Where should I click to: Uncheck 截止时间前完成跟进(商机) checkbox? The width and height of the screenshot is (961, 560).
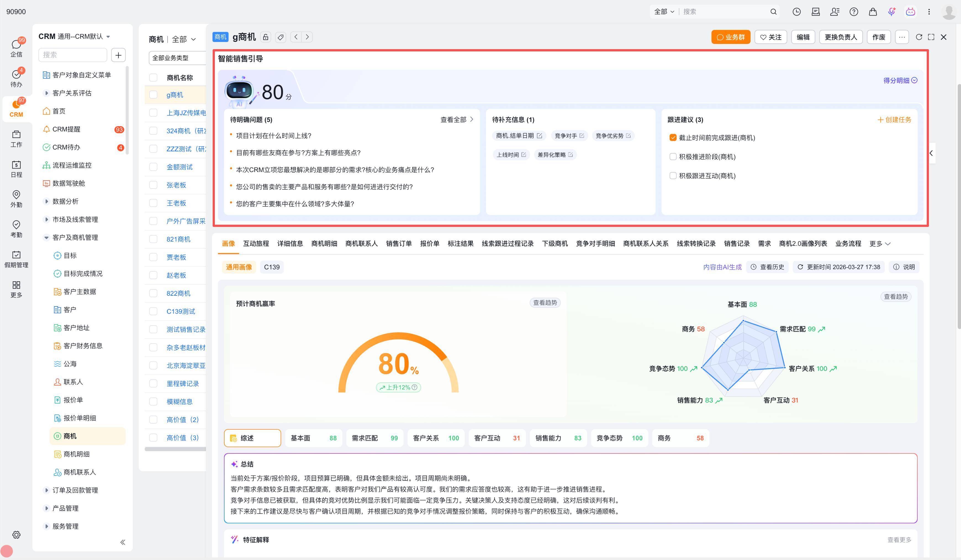[673, 138]
